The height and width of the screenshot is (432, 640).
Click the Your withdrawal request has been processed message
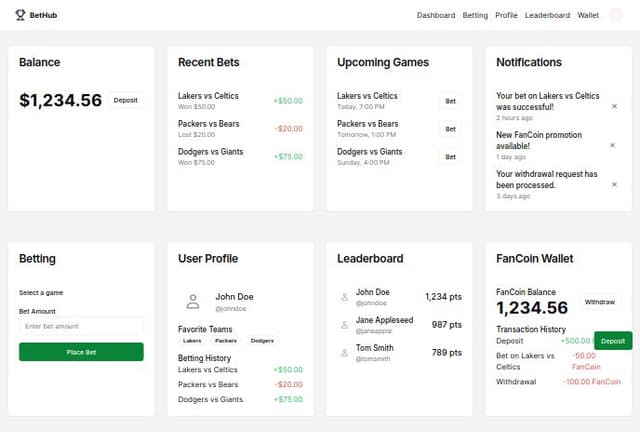547,180
